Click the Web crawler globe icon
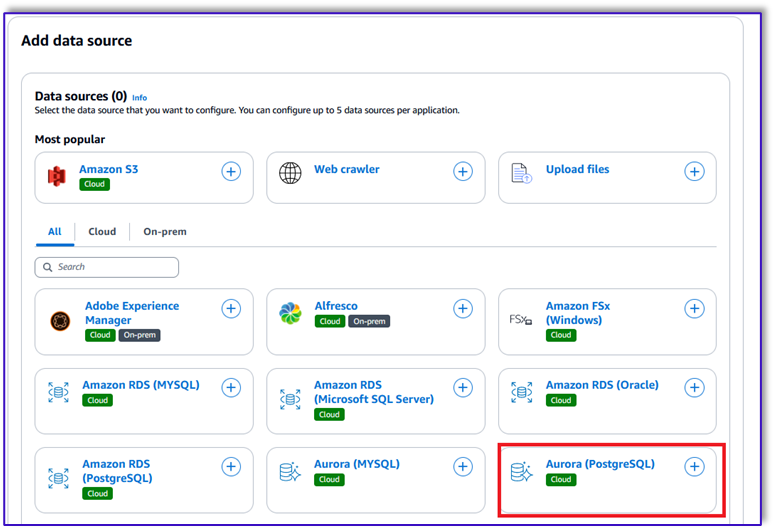This screenshot has height=530, width=774. (290, 173)
